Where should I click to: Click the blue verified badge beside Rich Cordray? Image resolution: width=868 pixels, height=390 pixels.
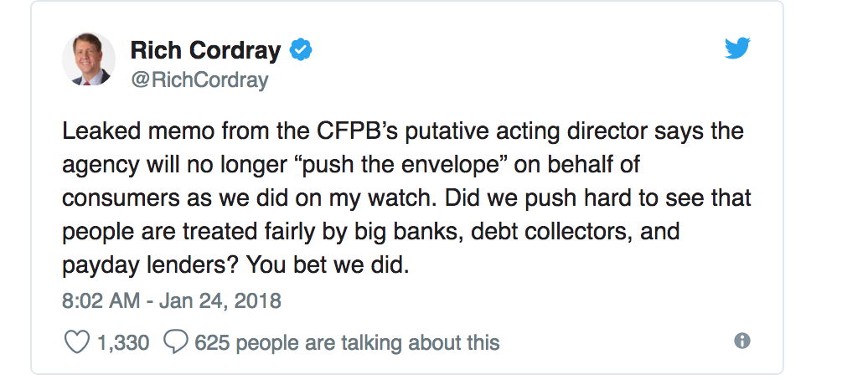click(x=301, y=51)
